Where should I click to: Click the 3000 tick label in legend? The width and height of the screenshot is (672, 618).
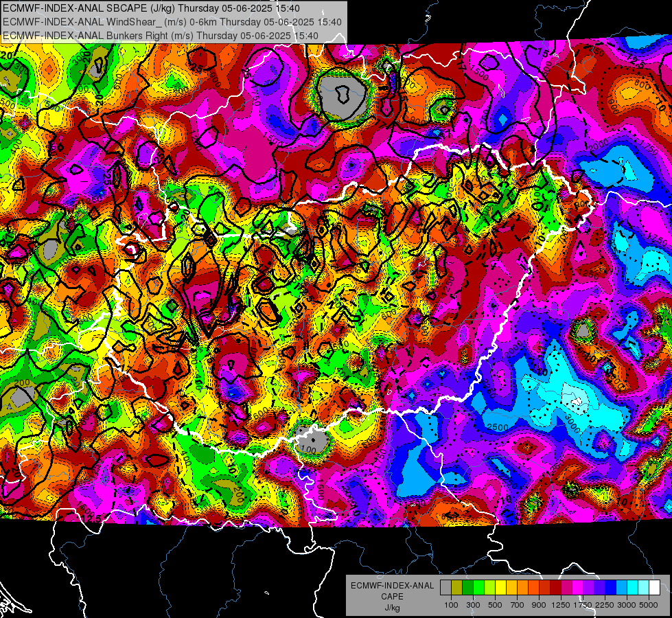[x=627, y=605]
